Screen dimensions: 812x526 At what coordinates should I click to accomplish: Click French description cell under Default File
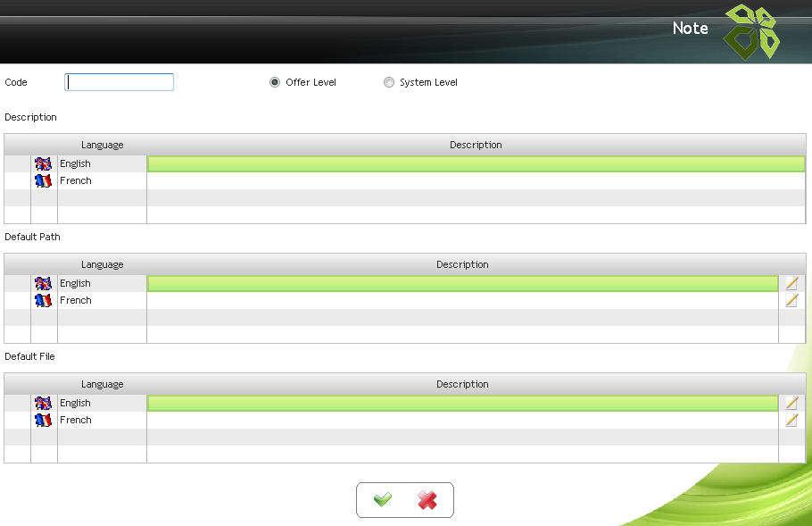coord(462,420)
